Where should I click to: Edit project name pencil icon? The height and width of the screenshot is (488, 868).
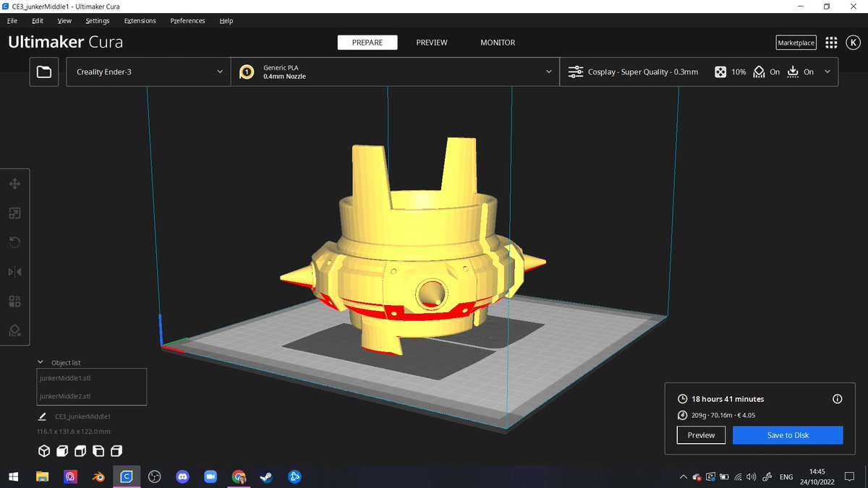coord(42,416)
